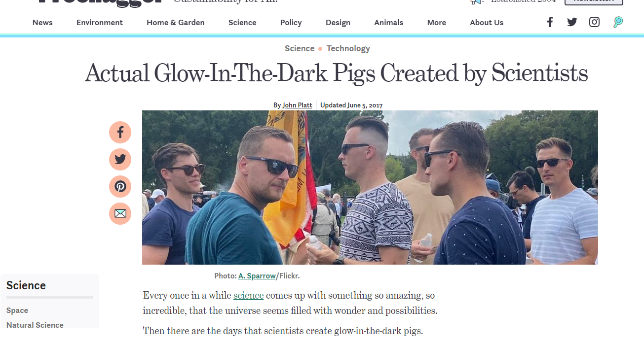This screenshot has width=644, height=343.
Task: Email the article using envelope button
Action: pos(120,213)
